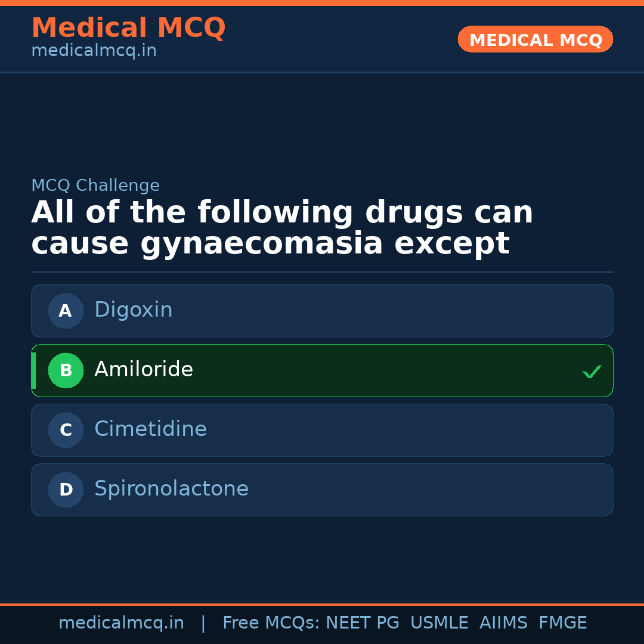
Task: Open the NEET PG section
Action: [362, 623]
